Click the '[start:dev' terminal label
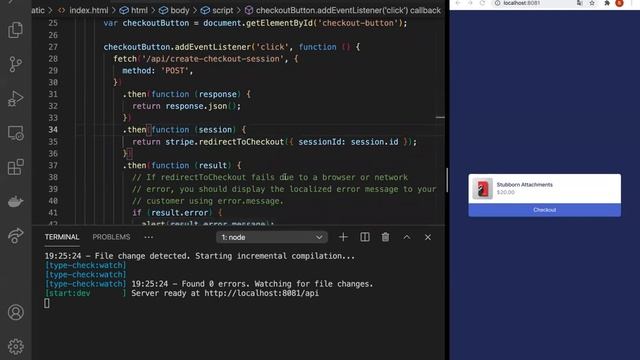The height and width of the screenshot is (360, 640). 68,293
